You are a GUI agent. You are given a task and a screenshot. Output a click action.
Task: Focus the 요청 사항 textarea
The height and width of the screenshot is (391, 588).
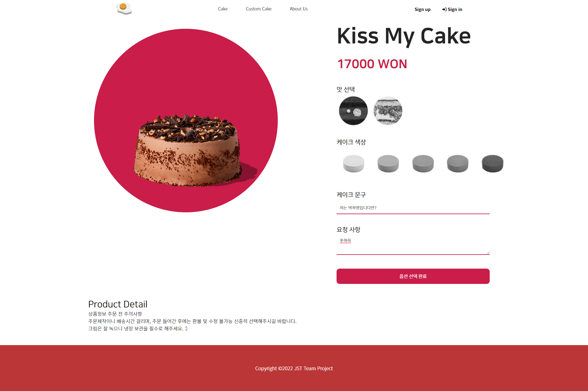click(413, 245)
